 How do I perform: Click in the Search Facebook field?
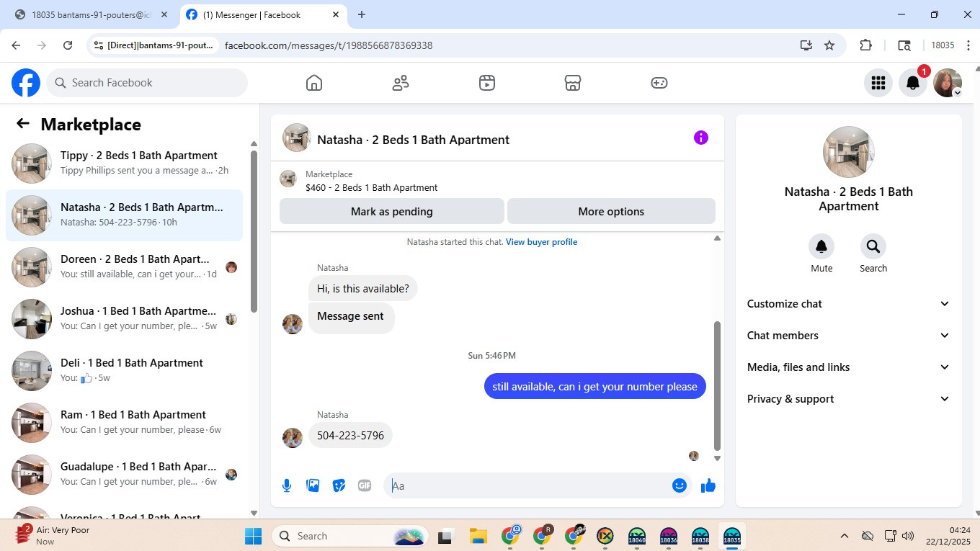coord(147,83)
